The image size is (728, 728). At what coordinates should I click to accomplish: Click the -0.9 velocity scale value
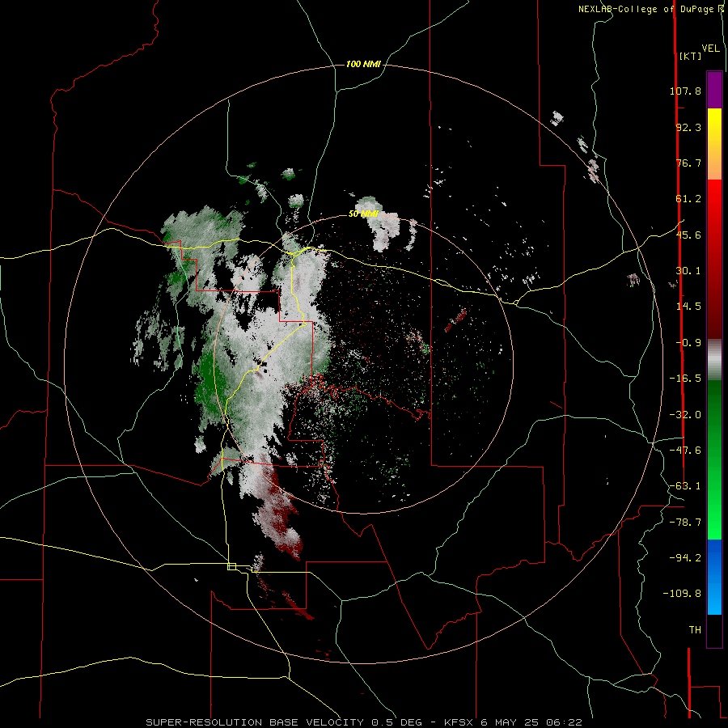[688, 343]
